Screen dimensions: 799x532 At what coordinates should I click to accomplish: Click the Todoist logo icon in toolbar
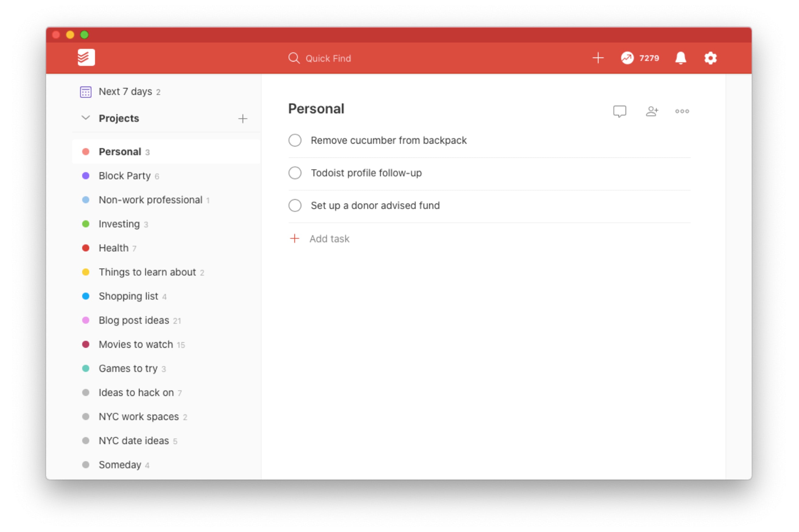coord(86,57)
